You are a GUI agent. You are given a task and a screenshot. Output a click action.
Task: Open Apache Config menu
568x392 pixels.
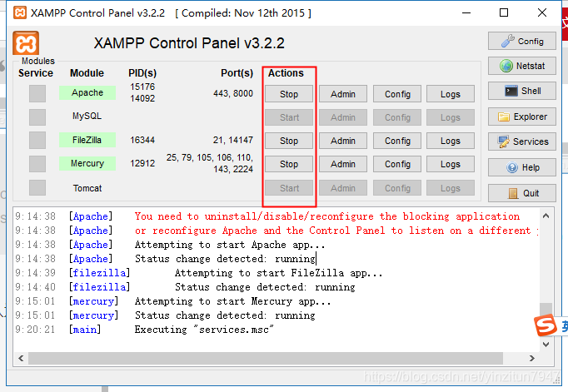[397, 94]
